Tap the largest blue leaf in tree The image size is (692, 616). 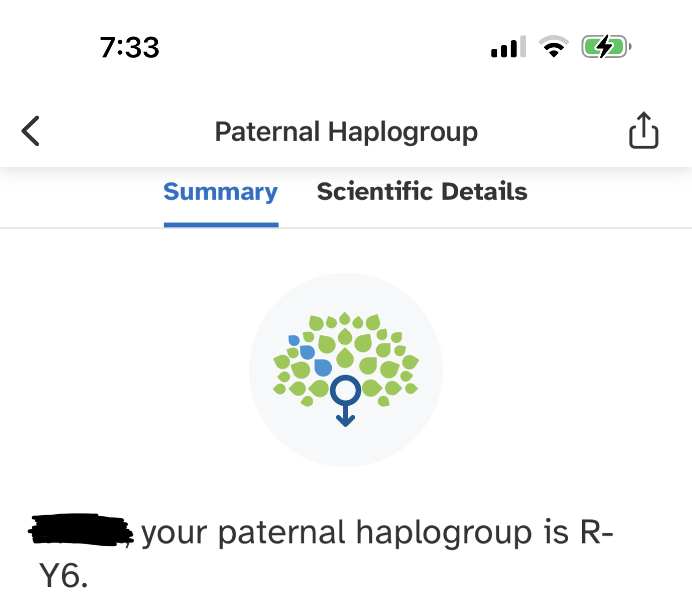323,368
